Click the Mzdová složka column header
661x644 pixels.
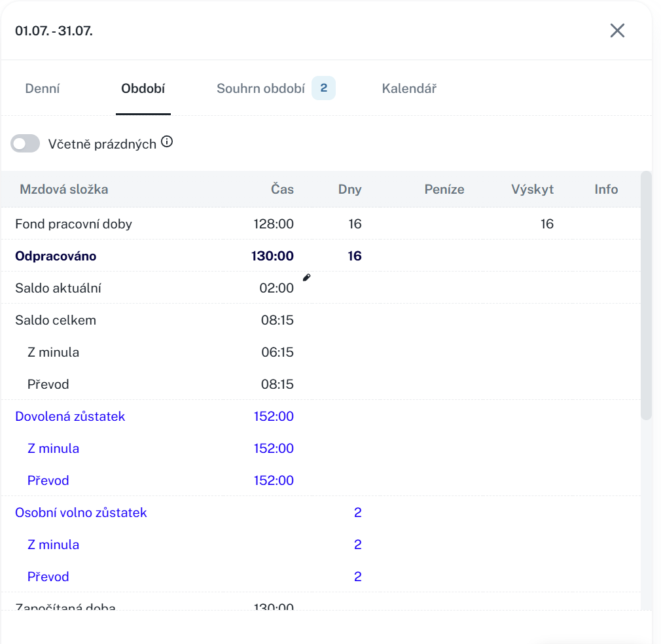point(64,189)
